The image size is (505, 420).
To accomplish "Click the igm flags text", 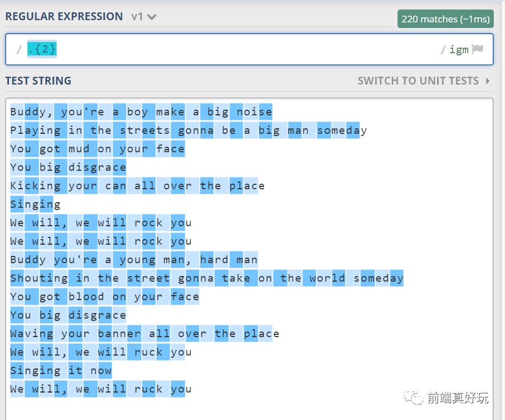I will click(459, 50).
